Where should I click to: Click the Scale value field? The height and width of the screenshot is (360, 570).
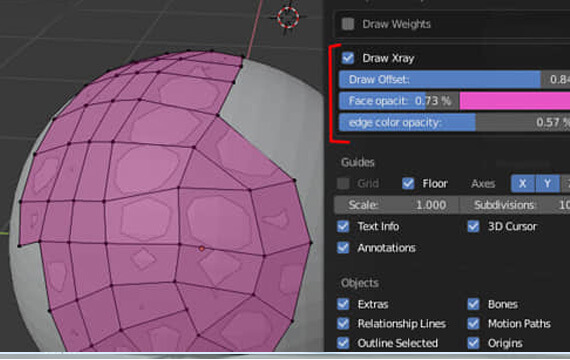397,205
